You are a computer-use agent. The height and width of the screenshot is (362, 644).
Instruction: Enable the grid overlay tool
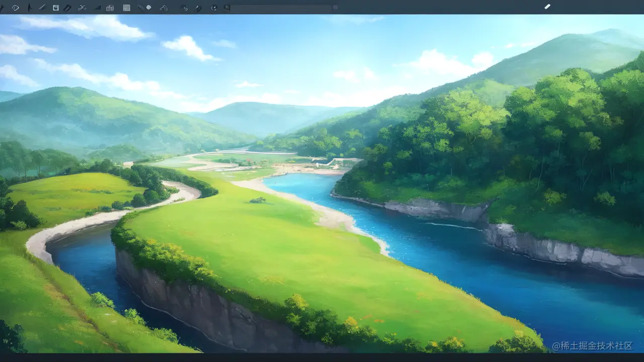tap(126, 8)
